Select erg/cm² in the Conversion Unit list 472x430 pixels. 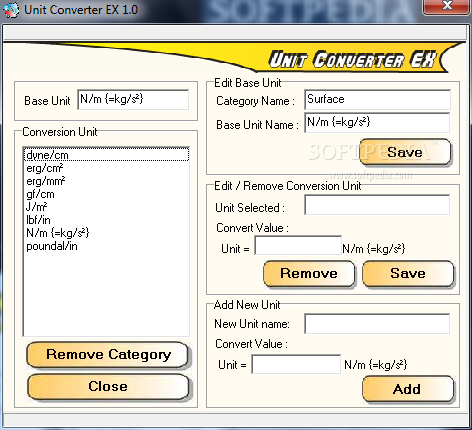pyautogui.click(x=106, y=168)
